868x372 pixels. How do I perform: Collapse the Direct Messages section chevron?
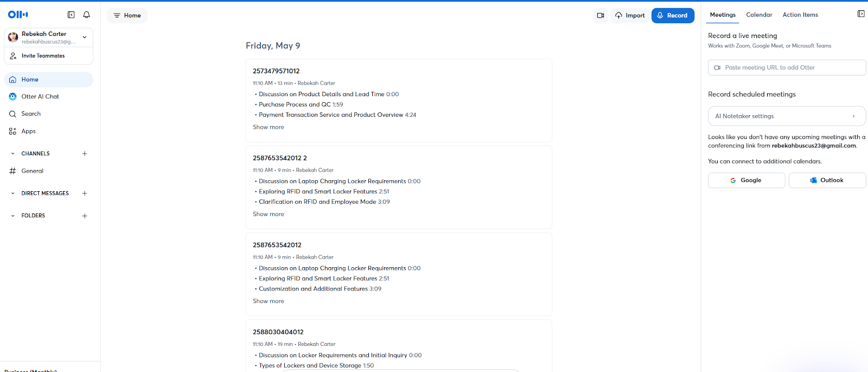13,193
